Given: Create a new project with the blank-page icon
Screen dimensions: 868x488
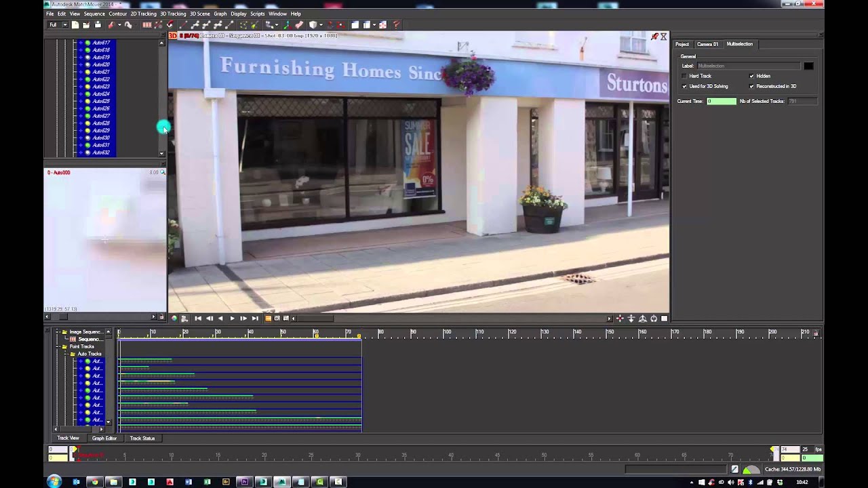Looking at the screenshot, I should 75,25.
